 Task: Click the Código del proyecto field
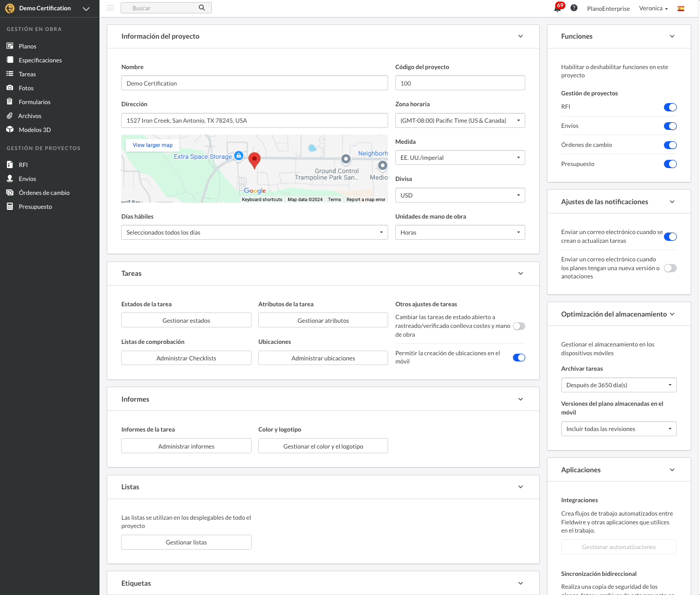pyautogui.click(x=460, y=83)
